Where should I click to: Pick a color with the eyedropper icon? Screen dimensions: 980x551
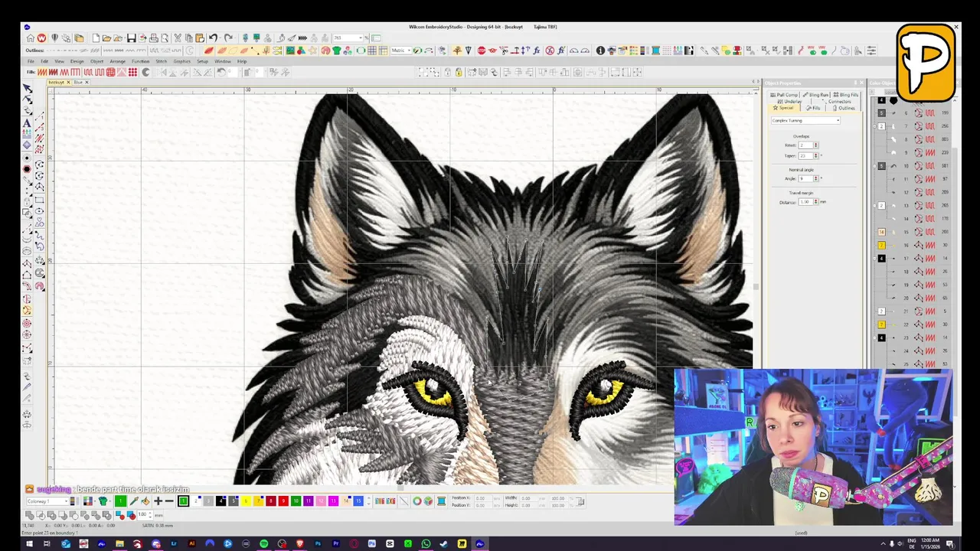[133, 501]
